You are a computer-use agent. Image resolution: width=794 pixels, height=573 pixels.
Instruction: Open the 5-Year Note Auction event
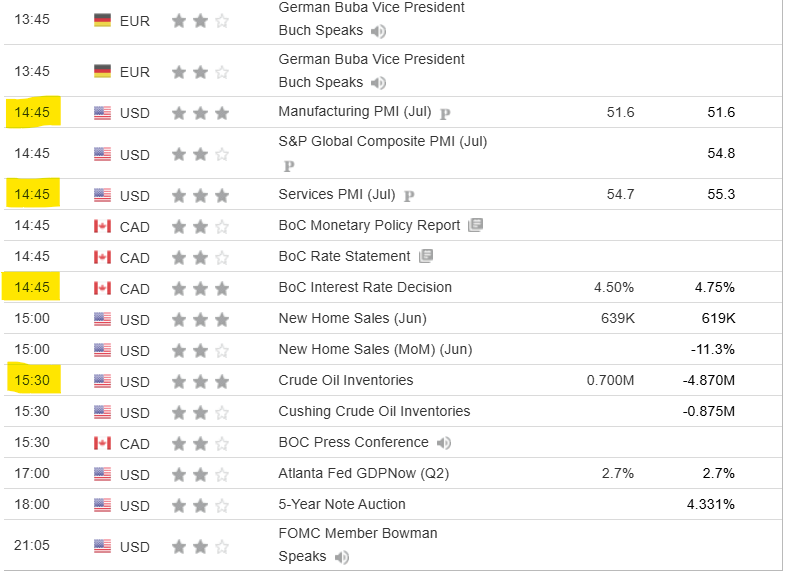[x=342, y=504]
